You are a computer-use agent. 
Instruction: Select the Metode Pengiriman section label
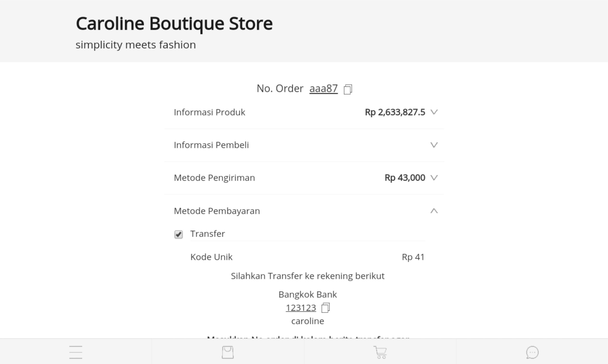tap(214, 178)
